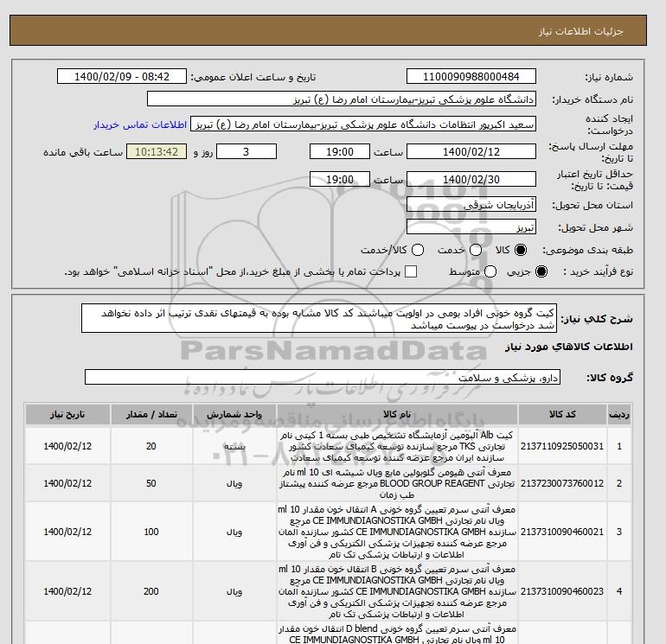
Task: Click the remaining days field showing 3
Action: coord(247,151)
